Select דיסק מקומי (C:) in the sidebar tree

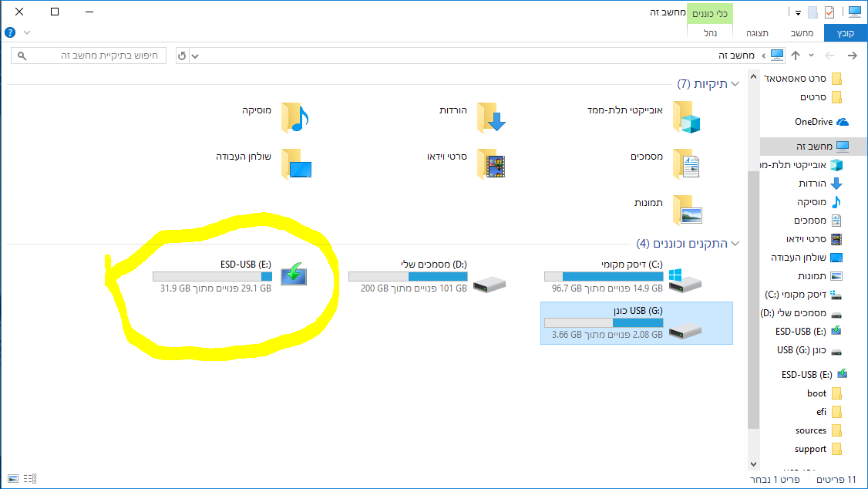(803, 295)
